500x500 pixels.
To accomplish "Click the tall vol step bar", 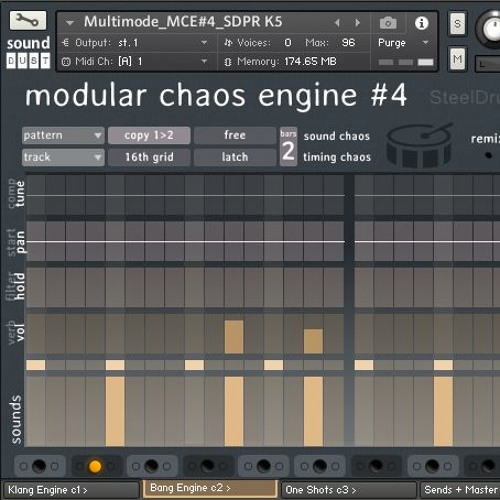I will pyautogui.click(x=234, y=337).
